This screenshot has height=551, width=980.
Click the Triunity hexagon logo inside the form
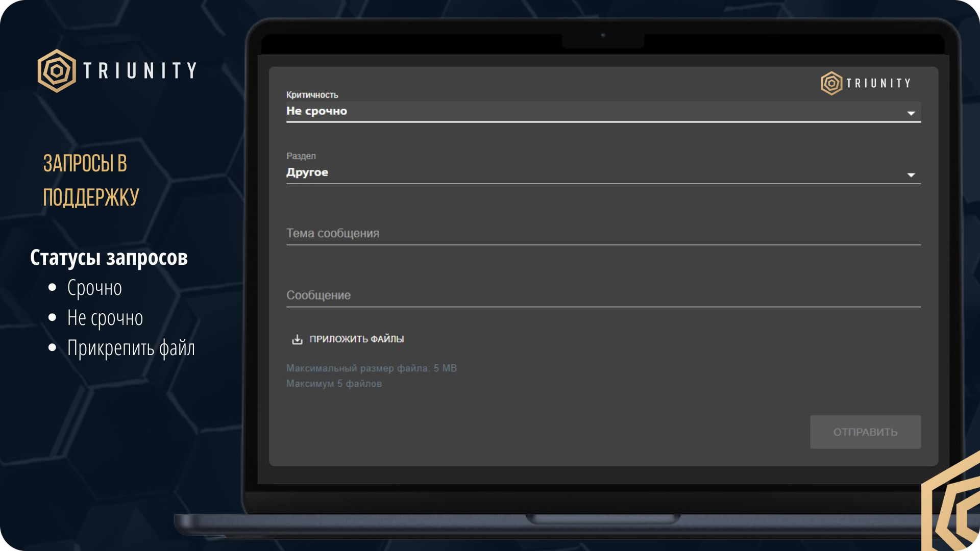pos(831,83)
